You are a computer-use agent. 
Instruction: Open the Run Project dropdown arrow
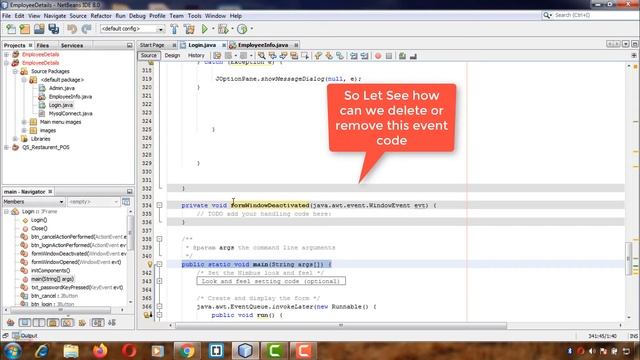tap(213, 29)
